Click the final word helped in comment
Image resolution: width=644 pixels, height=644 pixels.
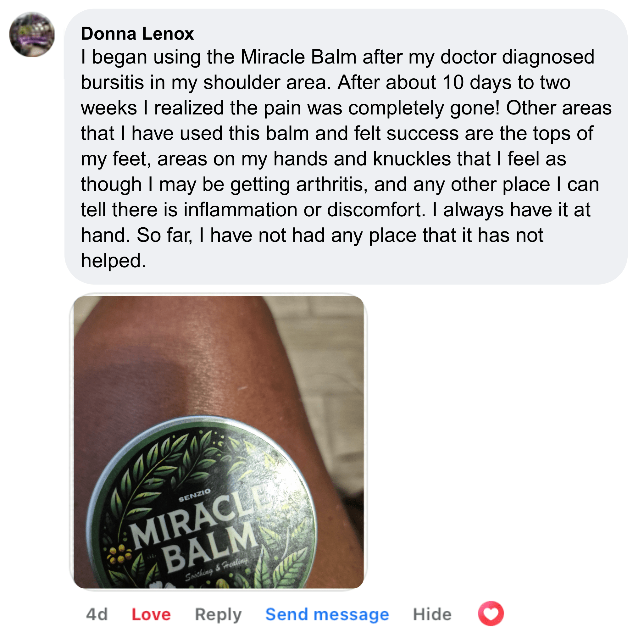pos(114,261)
